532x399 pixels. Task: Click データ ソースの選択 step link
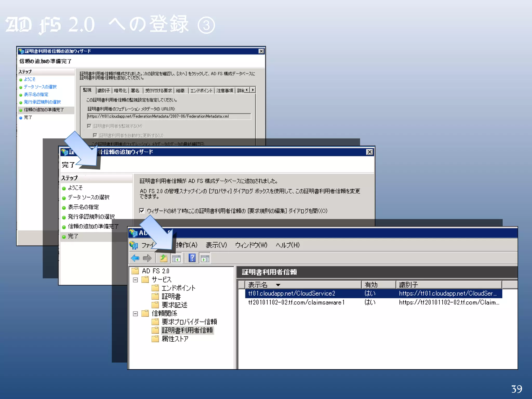point(40,87)
